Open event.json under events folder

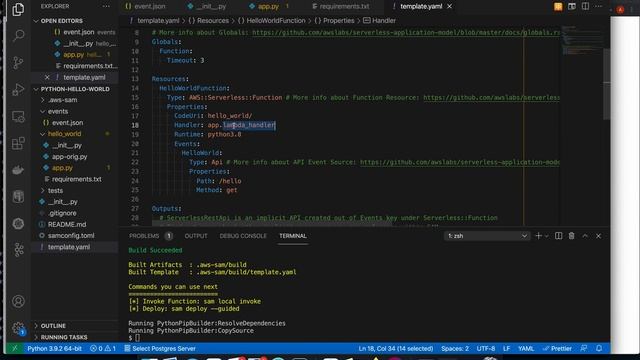pos(67,123)
